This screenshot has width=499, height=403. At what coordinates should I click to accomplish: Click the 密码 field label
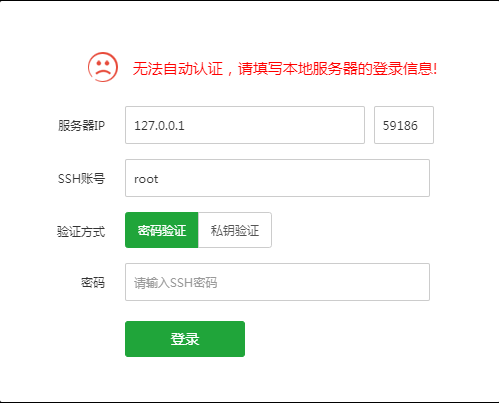[93, 283]
